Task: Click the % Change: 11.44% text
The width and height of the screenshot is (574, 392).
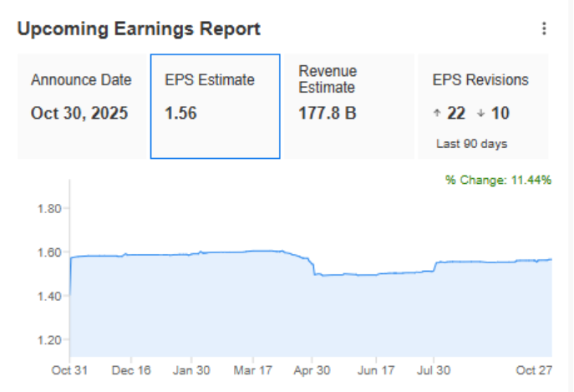Action: [498, 180]
